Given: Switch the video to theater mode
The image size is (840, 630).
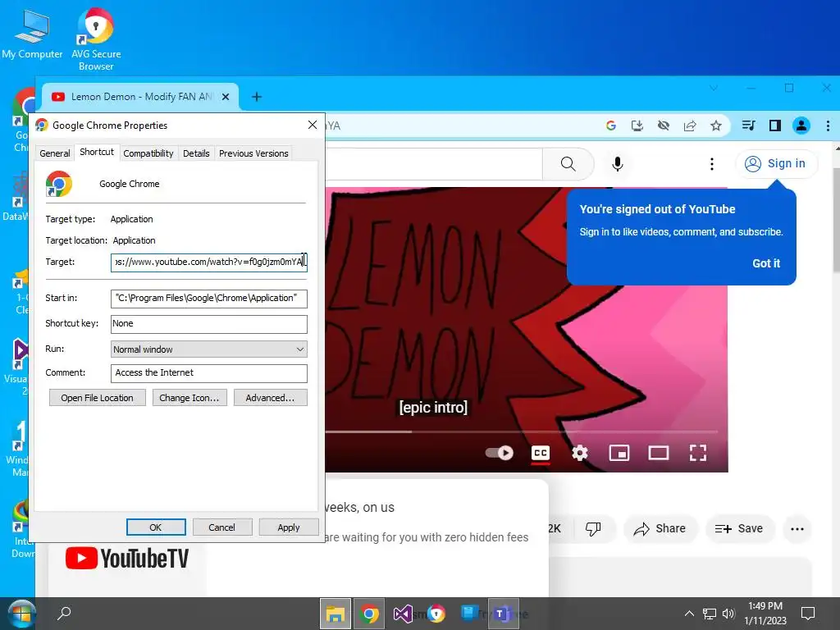Looking at the screenshot, I should (x=659, y=453).
